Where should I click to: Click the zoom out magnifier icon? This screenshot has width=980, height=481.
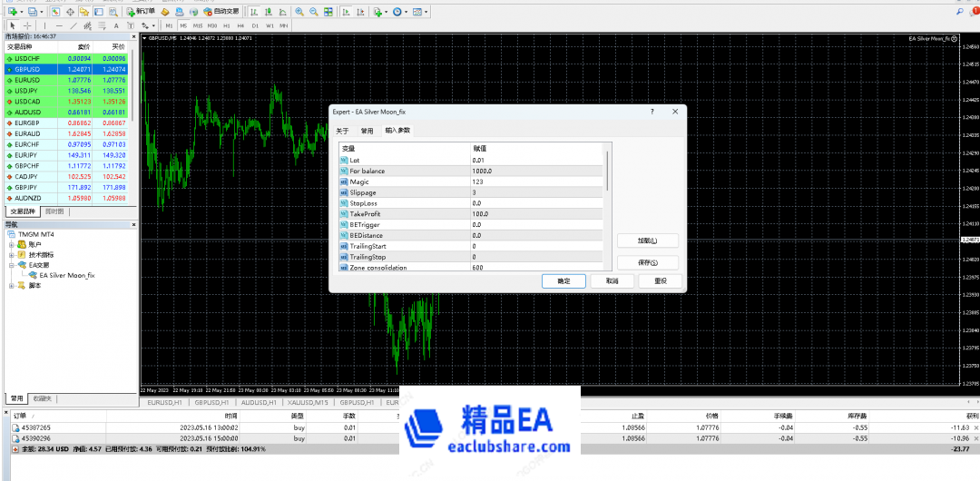click(x=314, y=12)
